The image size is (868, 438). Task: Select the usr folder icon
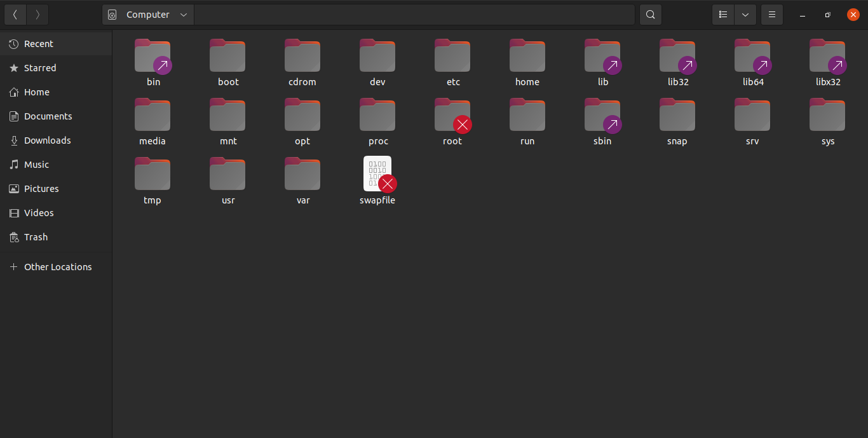(227, 174)
